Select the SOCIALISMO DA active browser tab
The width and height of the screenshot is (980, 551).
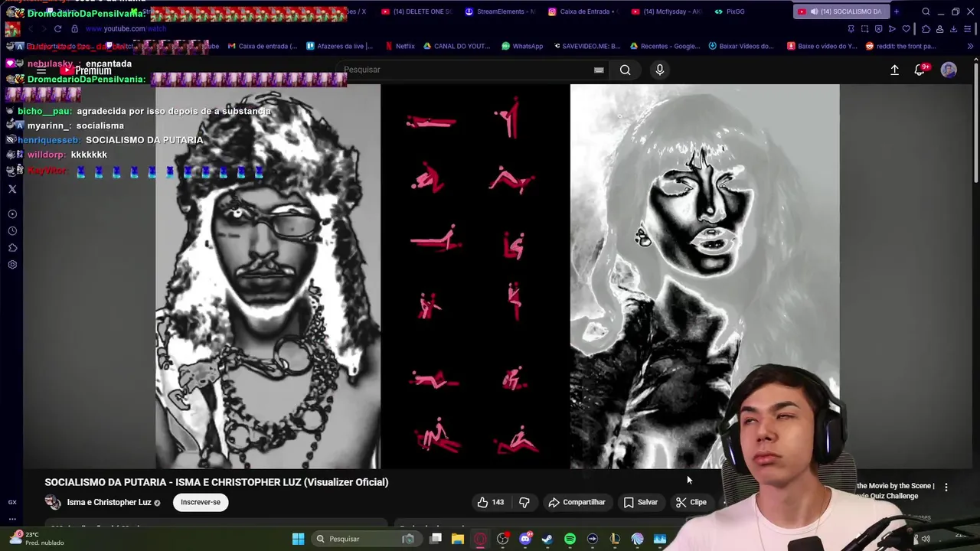coord(840,11)
